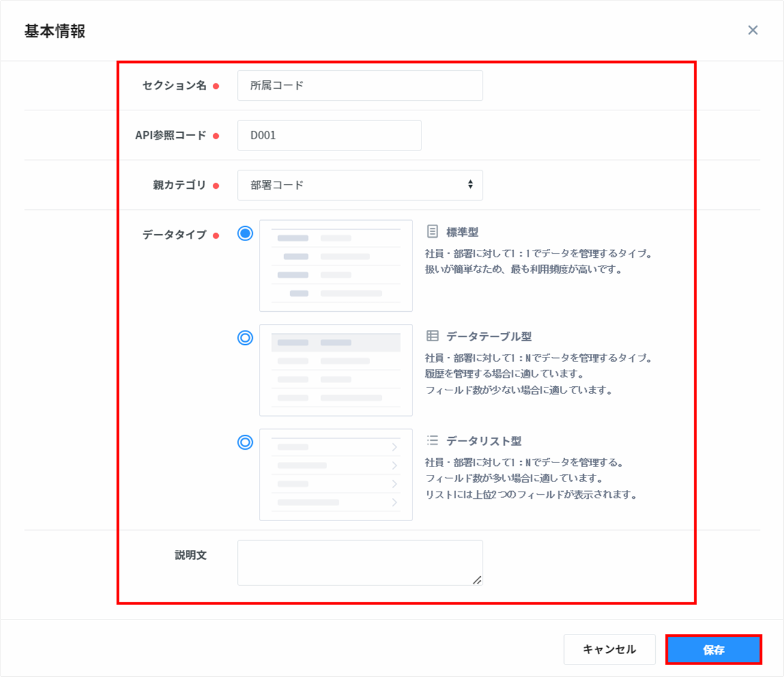Open the 親カテゴリ dropdown showing 部署コード
The height and width of the screenshot is (677, 784).
[360, 185]
